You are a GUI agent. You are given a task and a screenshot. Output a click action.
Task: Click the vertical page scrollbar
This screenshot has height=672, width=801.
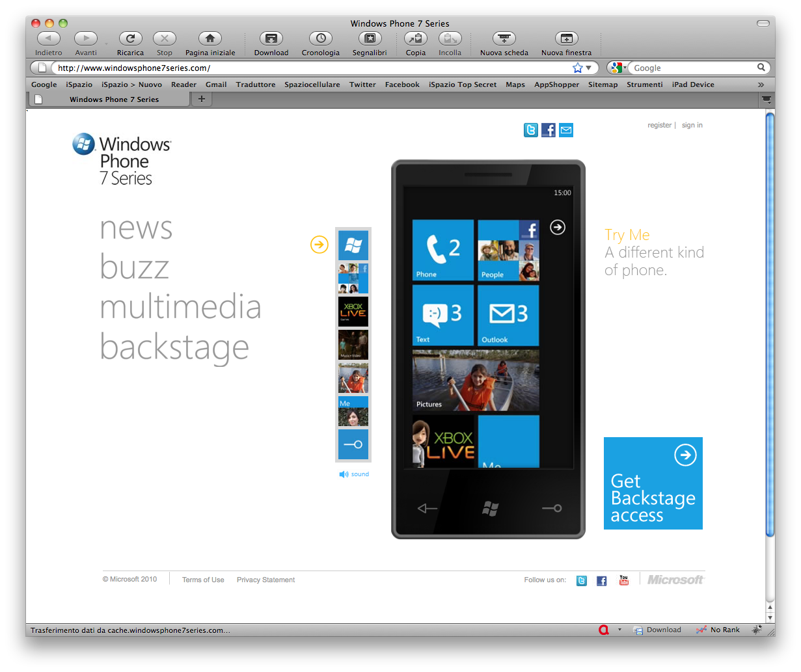pos(770,325)
